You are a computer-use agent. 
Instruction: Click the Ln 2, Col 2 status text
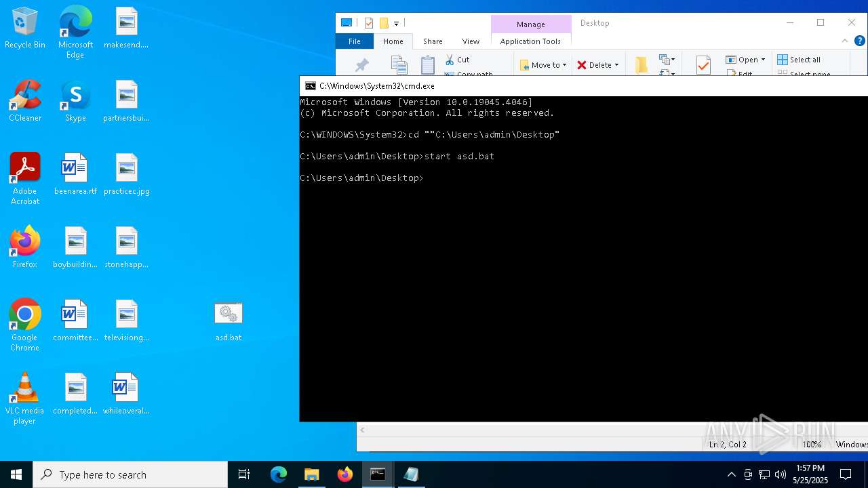click(728, 445)
